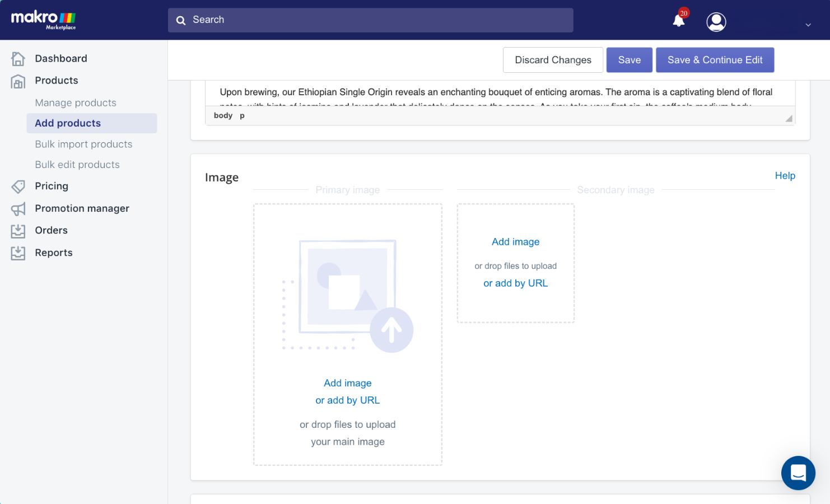Click Discard Changes button
This screenshot has height=504, width=830.
553,60
